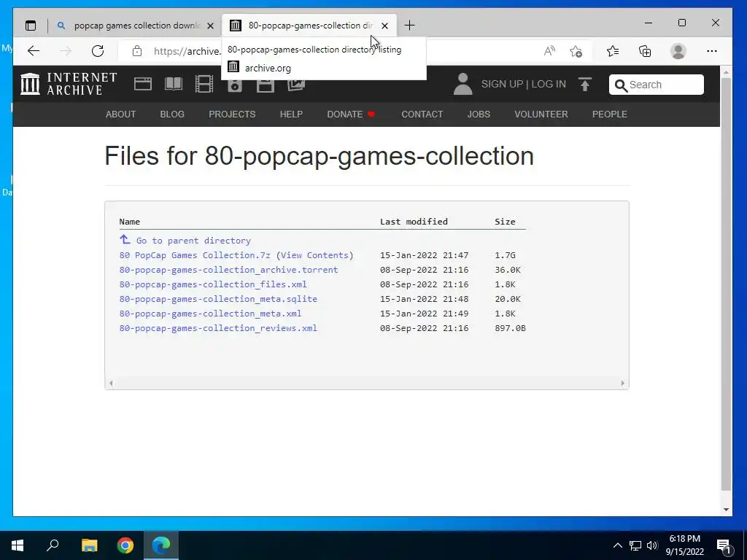Viewport: 747px width, 560px height.
Task: Open the ABOUT menu item
Action: click(x=120, y=114)
